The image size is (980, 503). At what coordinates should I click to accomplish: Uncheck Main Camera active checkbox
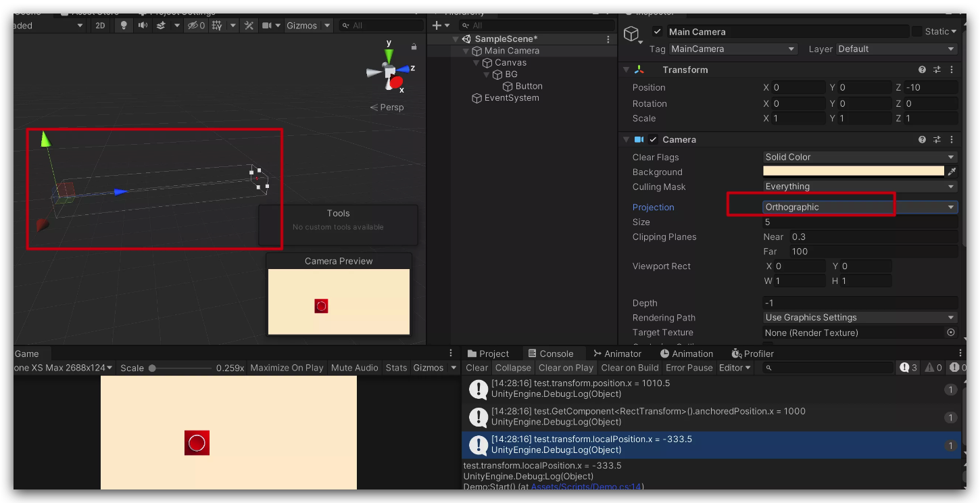[x=658, y=32]
